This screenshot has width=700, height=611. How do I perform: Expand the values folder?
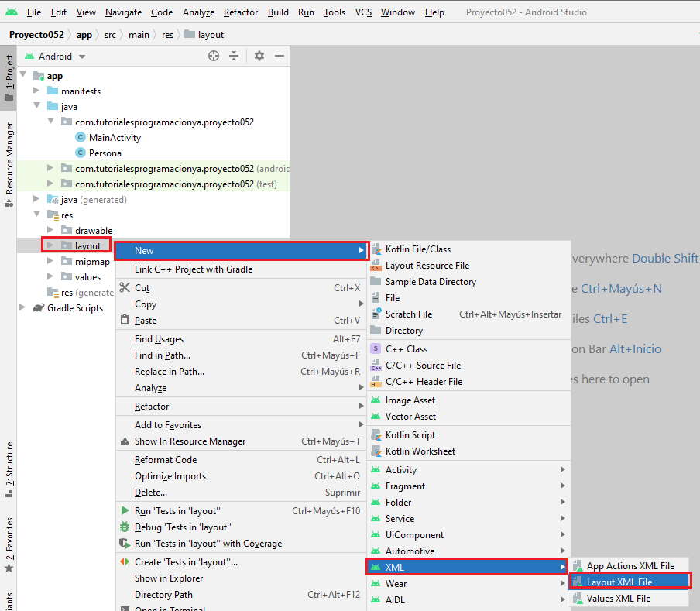pyautogui.click(x=50, y=276)
